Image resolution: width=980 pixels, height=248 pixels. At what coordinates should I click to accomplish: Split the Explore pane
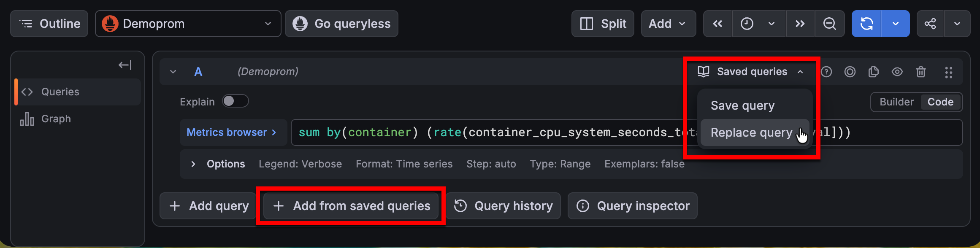coord(603,24)
